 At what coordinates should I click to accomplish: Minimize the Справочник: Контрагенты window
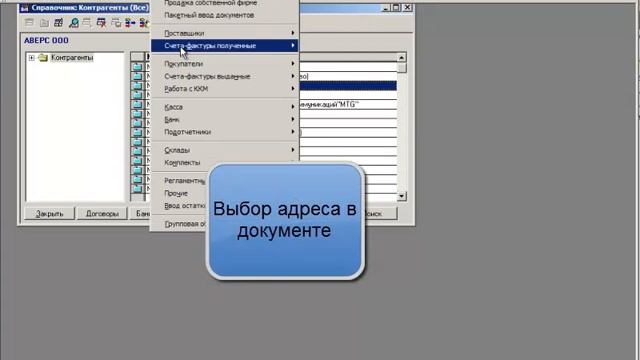click(386, 8)
